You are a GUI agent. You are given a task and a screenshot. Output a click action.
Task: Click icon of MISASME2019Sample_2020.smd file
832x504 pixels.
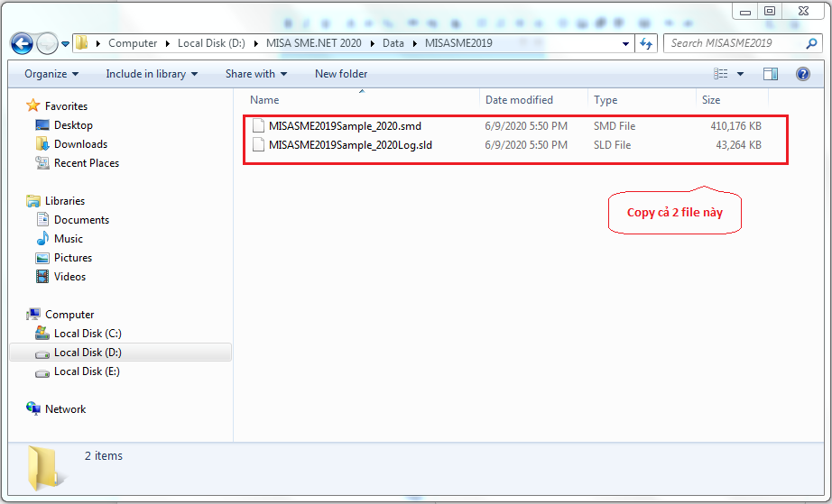(x=258, y=125)
